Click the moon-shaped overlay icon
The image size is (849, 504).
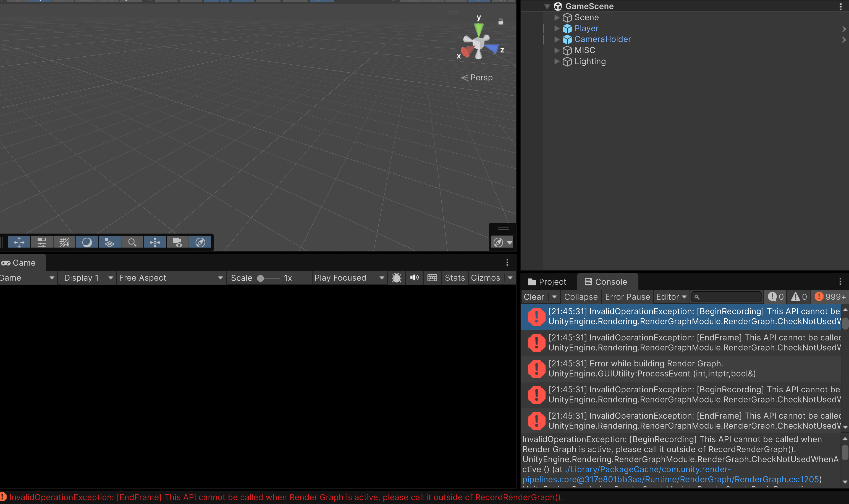click(87, 243)
